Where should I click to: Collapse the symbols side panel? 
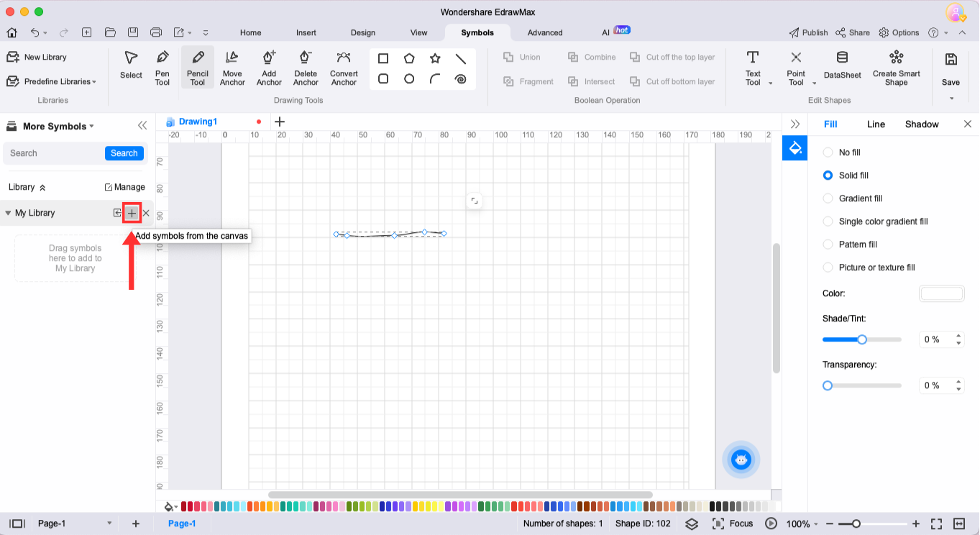click(142, 126)
